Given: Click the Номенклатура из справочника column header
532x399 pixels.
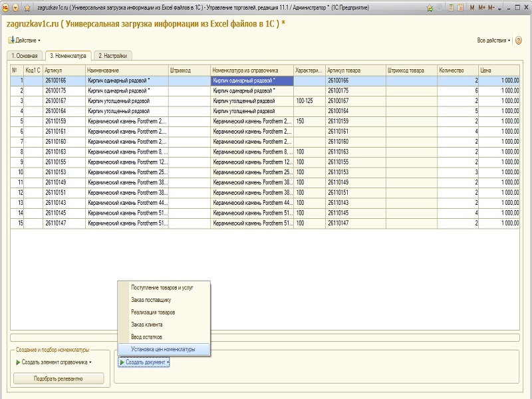Looking at the screenshot, I should point(252,70).
